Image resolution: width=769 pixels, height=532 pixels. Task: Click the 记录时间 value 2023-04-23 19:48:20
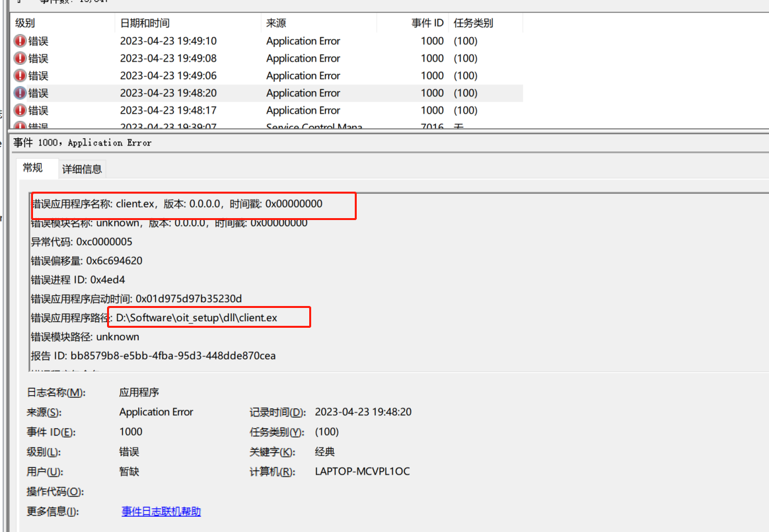[363, 412]
